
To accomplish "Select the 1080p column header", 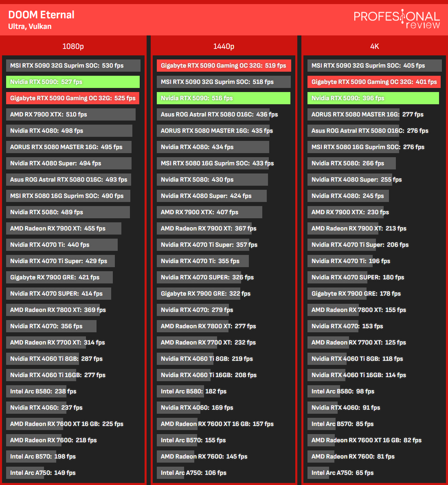I will pos(73,46).
